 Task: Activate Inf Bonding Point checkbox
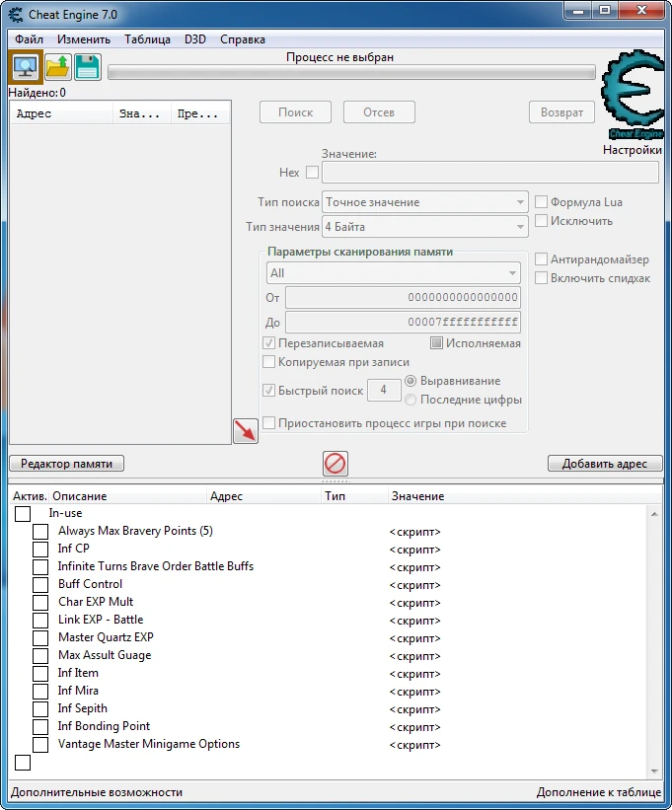[x=40, y=726]
